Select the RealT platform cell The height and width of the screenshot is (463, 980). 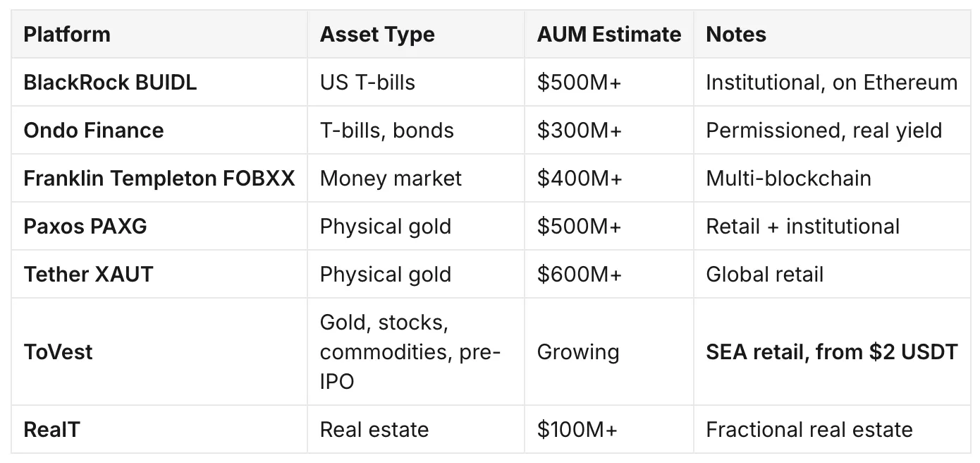pos(159,429)
